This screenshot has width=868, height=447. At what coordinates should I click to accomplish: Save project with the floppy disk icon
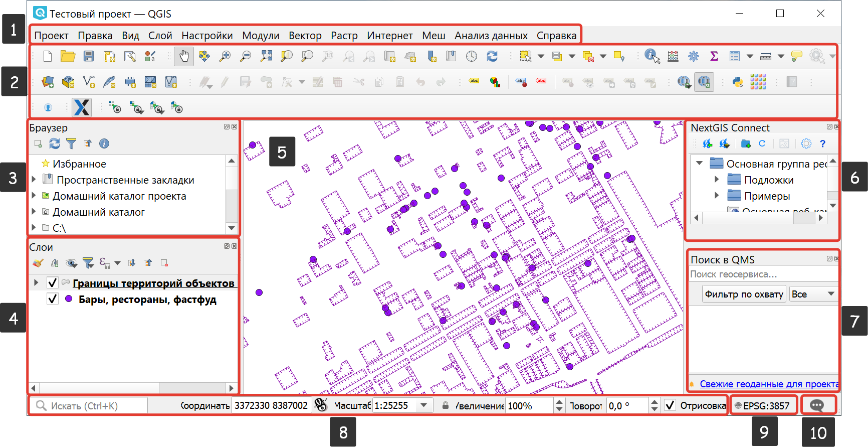pyautogui.click(x=89, y=56)
